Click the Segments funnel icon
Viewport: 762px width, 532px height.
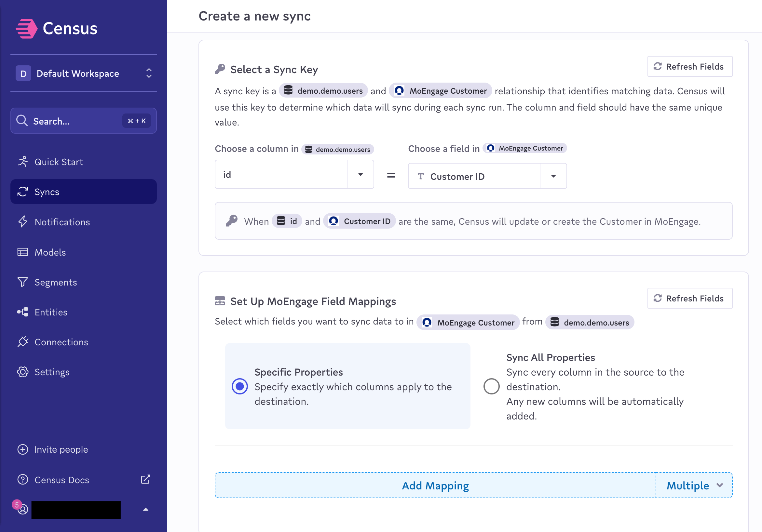click(22, 282)
